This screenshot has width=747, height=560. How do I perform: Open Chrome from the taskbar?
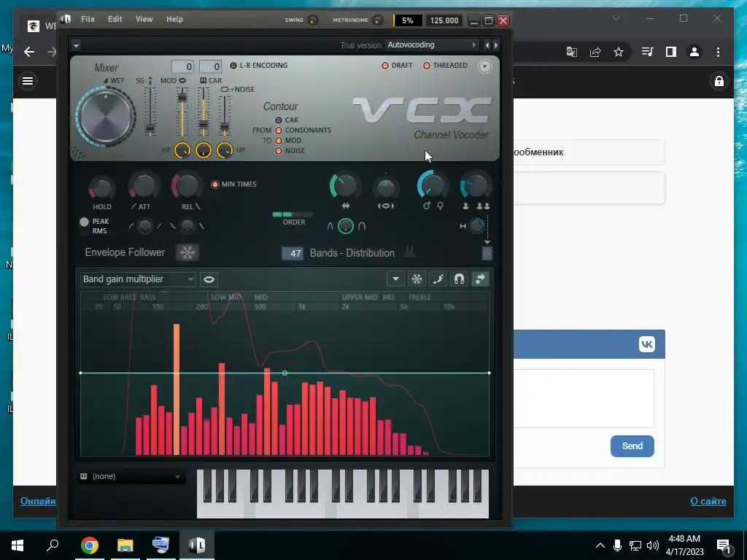[x=89, y=545]
